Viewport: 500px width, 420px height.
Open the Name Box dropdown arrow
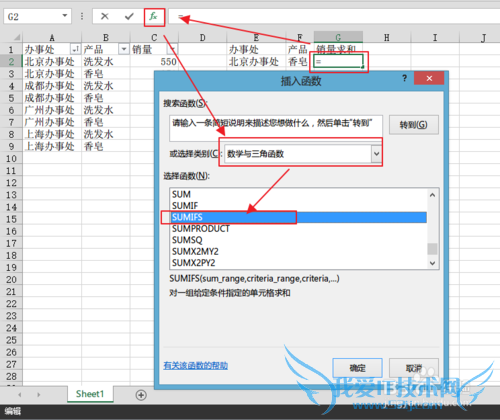coord(65,16)
